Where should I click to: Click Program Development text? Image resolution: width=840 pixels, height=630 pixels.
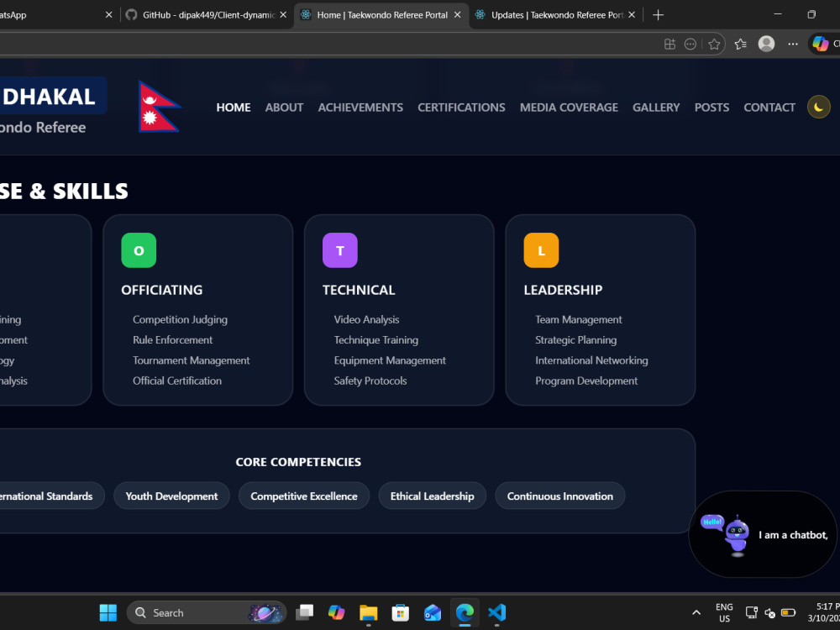click(x=586, y=381)
